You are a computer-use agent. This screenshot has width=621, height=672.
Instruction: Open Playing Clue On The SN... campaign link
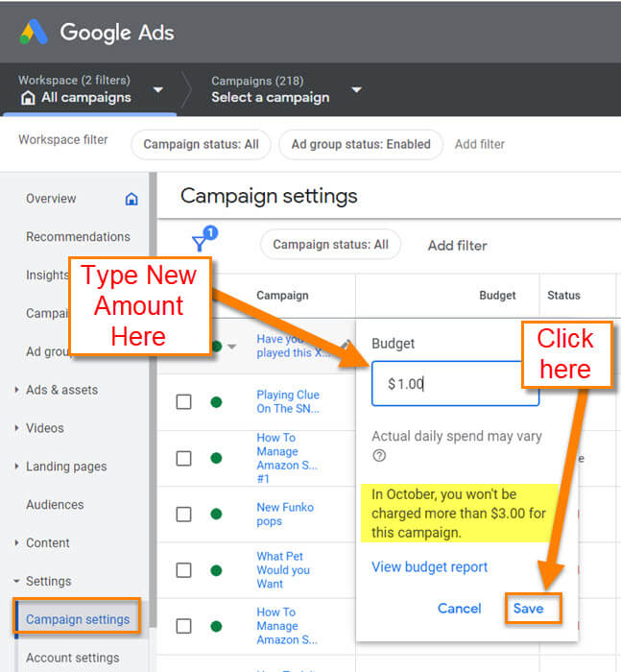pyautogui.click(x=288, y=401)
